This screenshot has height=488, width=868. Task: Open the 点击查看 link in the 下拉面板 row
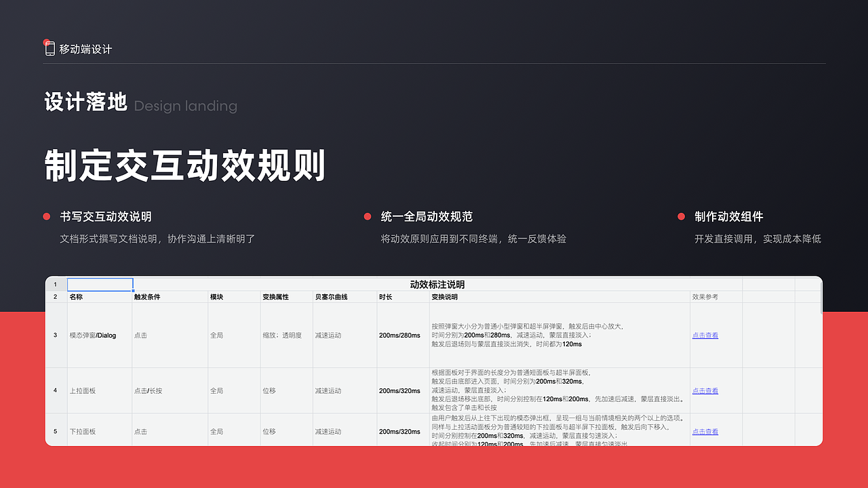705,431
